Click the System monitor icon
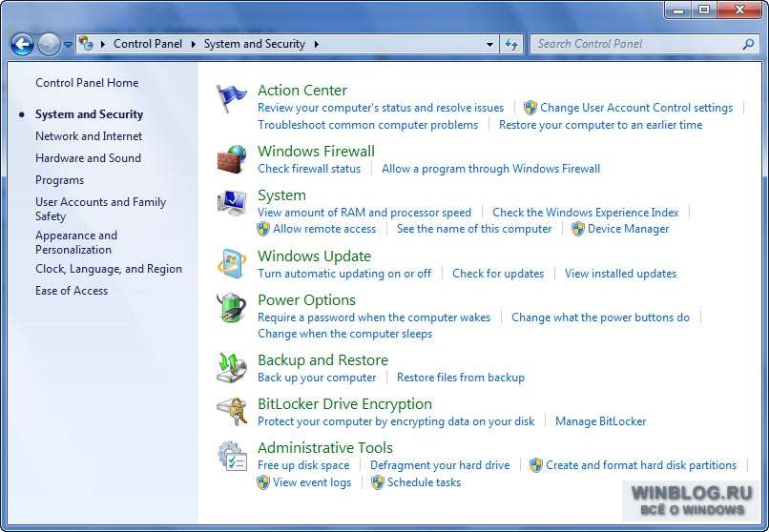 232,202
